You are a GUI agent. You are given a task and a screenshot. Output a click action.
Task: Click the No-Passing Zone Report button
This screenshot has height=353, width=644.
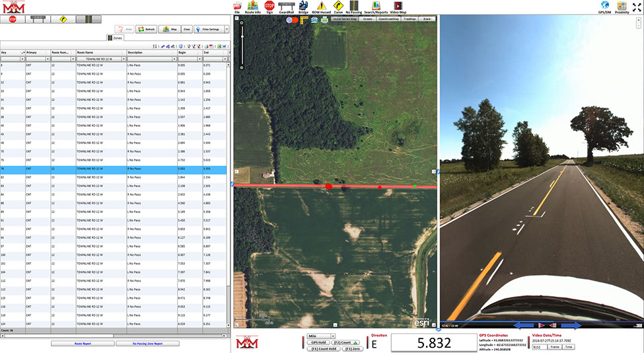click(x=147, y=344)
